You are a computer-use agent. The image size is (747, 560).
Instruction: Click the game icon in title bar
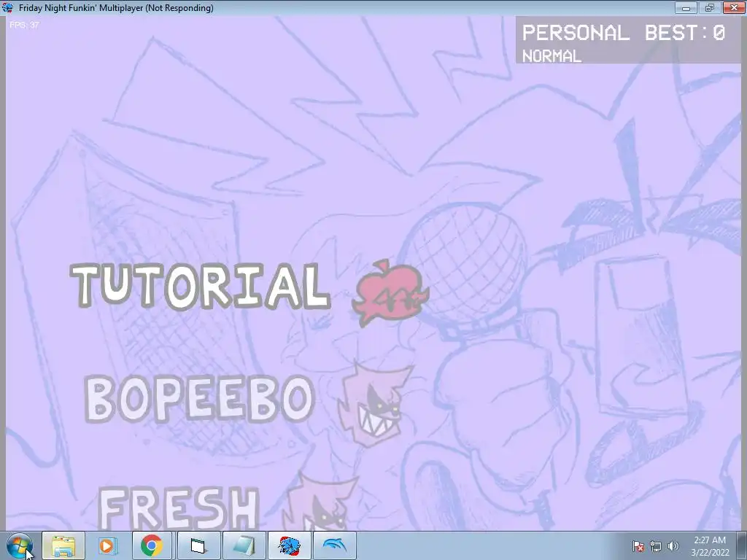(x=8, y=7)
